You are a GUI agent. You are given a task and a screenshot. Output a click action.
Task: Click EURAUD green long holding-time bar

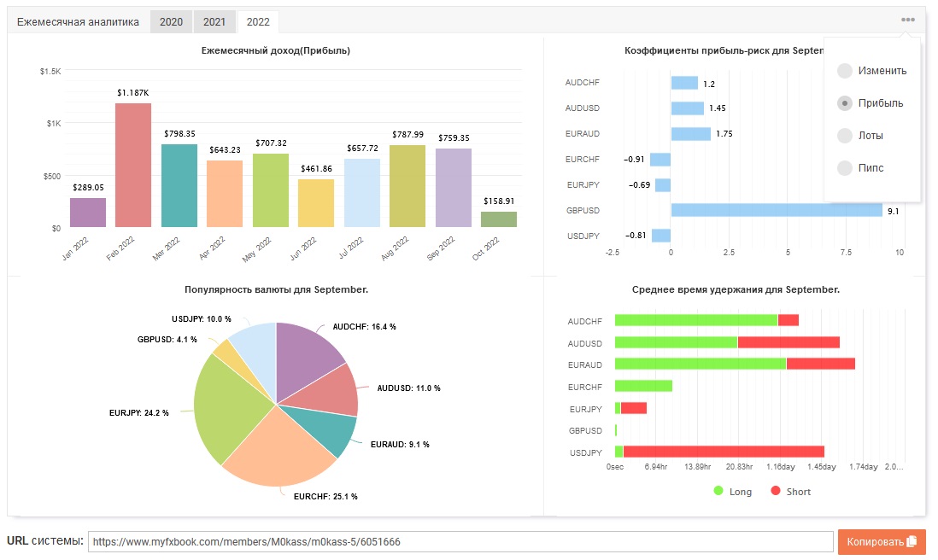701,364
